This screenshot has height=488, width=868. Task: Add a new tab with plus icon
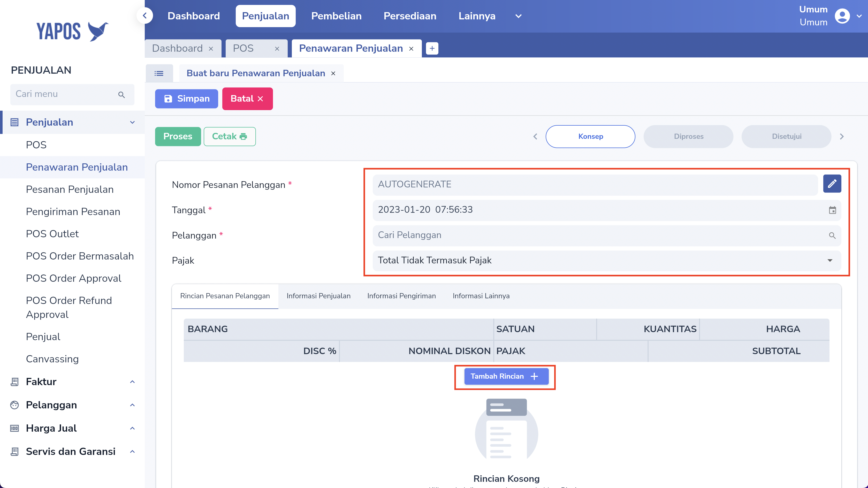(432, 48)
